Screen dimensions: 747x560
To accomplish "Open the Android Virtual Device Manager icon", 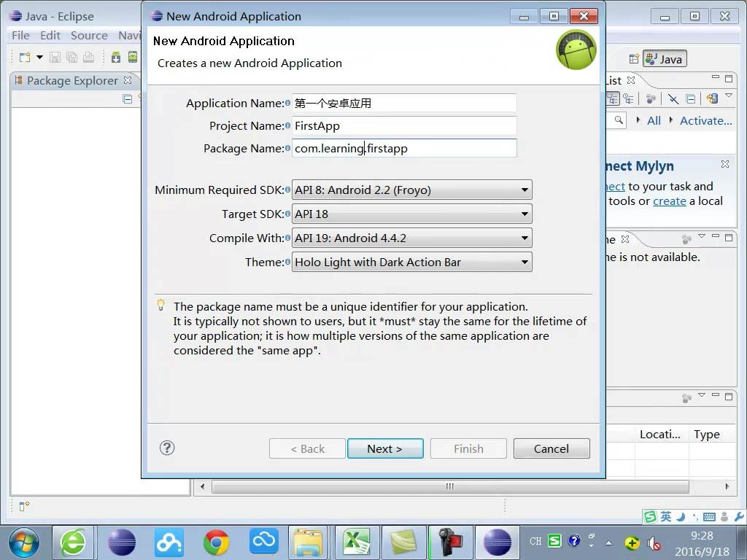I will click(133, 58).
